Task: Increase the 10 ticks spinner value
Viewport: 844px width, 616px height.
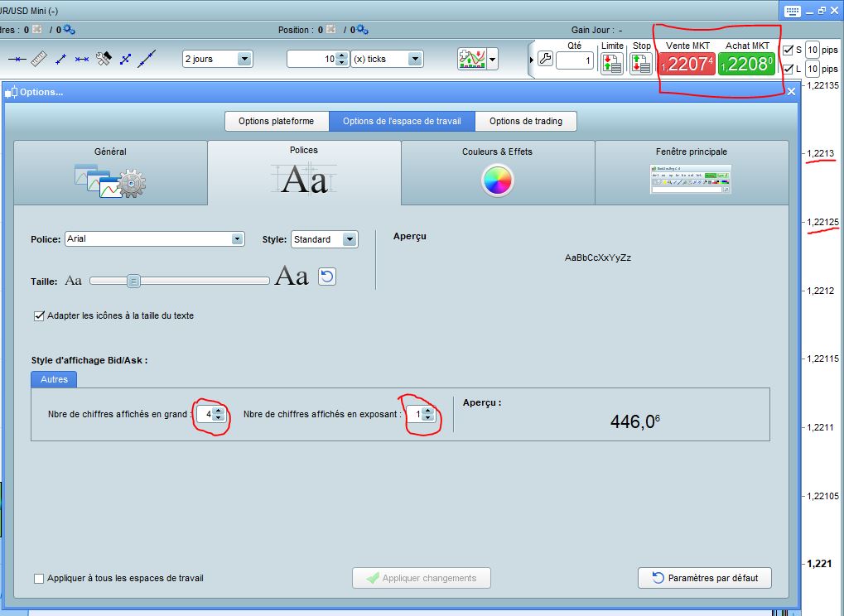Action: 342,55
